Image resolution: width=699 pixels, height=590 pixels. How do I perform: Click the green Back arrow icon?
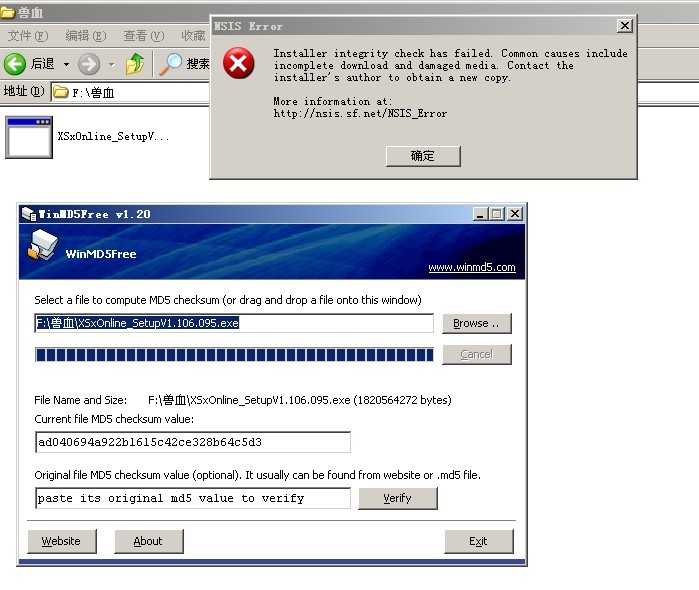(15, 64)
